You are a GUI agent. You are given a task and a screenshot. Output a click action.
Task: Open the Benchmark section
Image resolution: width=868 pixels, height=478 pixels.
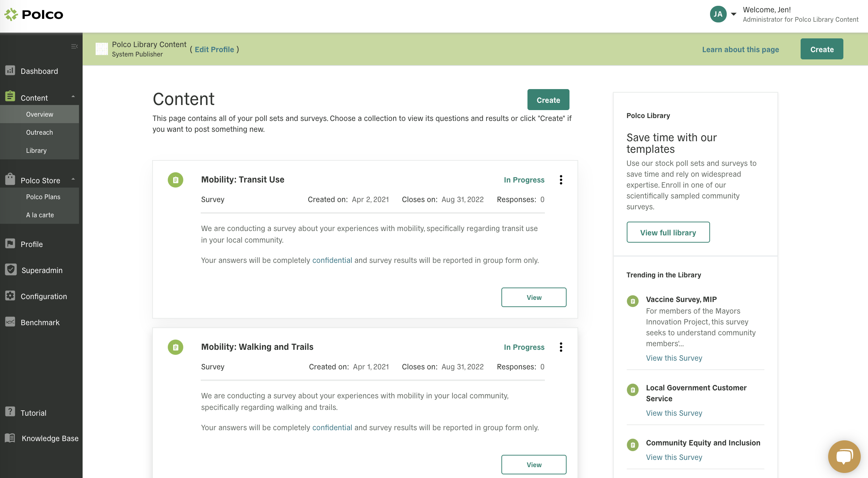point(39,322)
